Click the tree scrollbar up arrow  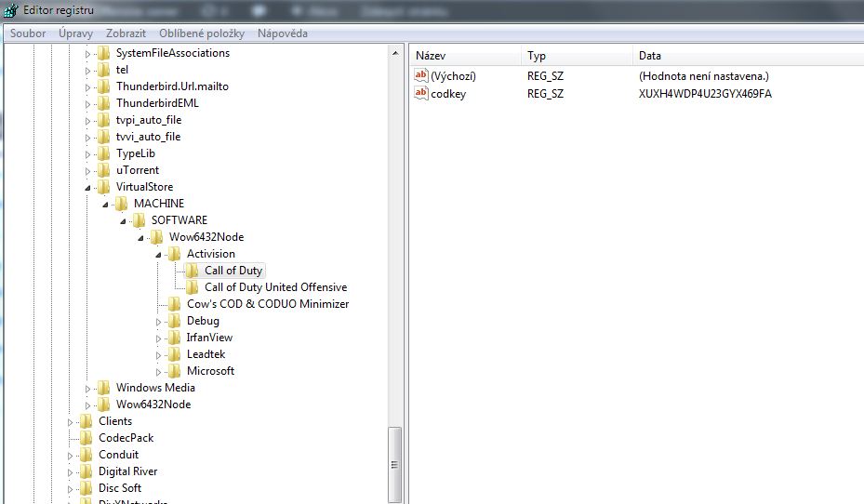[x=395, y=53]
